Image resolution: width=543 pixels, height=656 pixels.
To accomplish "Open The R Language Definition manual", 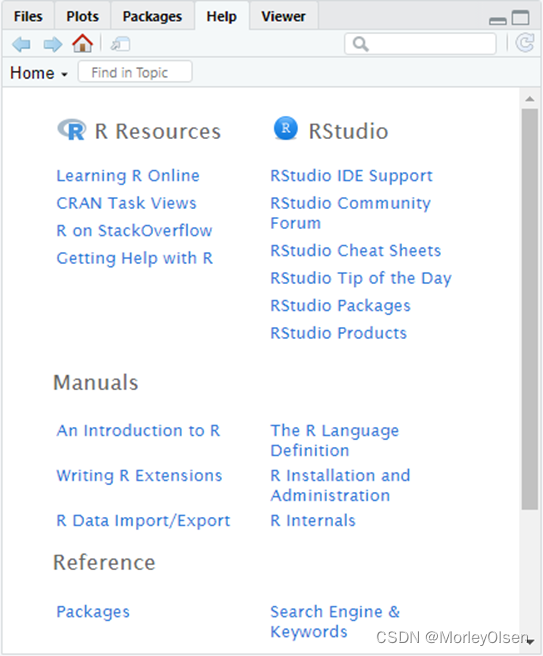I will [x=335, y=441].
